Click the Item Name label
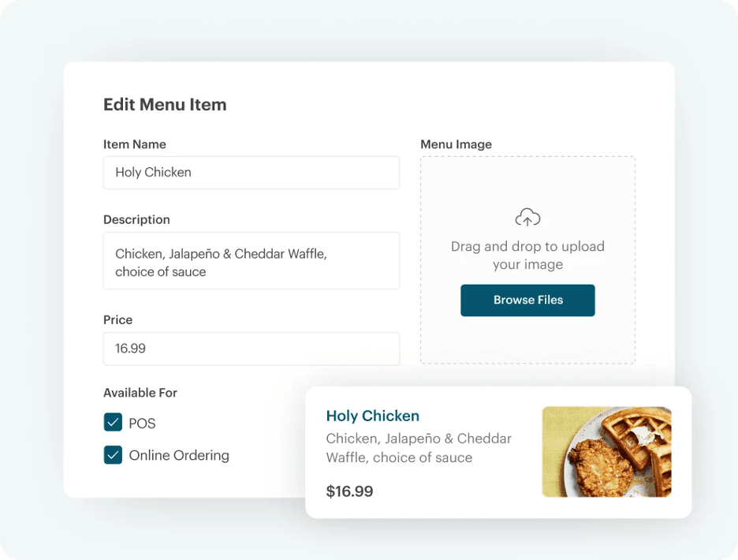The height and width of the screenshot is (560, 738). coord(134,144)
